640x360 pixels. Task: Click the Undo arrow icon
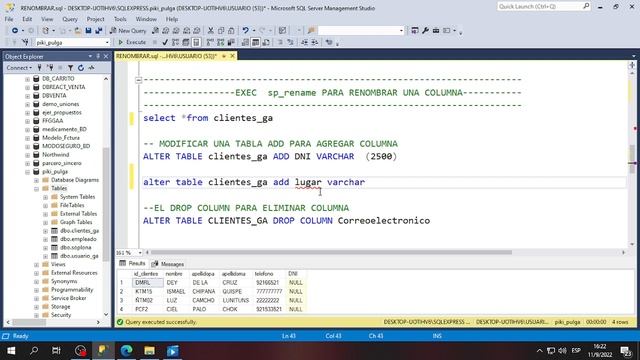tap(245, 31)
